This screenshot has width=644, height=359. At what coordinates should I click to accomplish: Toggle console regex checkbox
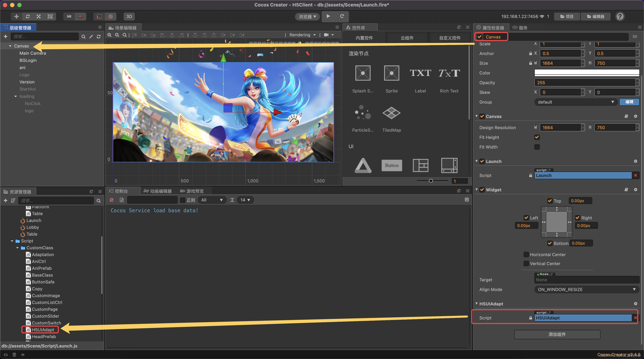pyautogui.click(x=183, y=200)
